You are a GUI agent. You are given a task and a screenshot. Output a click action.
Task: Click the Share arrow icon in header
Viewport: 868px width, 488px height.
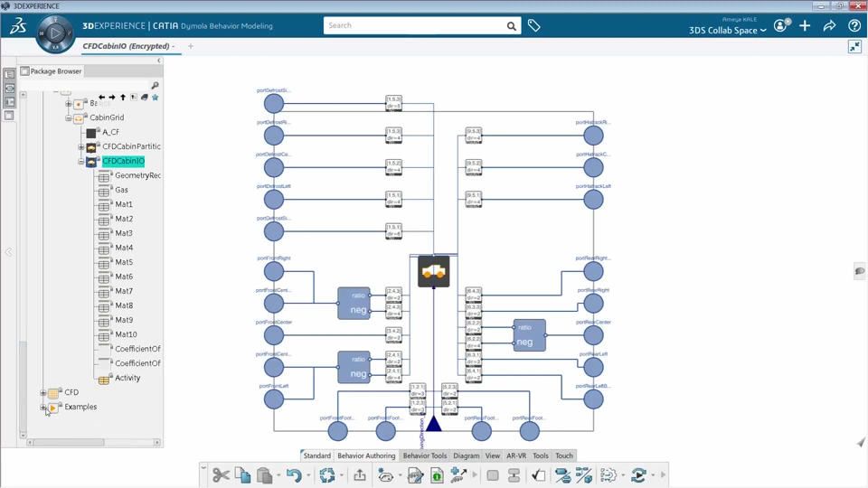click(830, 25)
